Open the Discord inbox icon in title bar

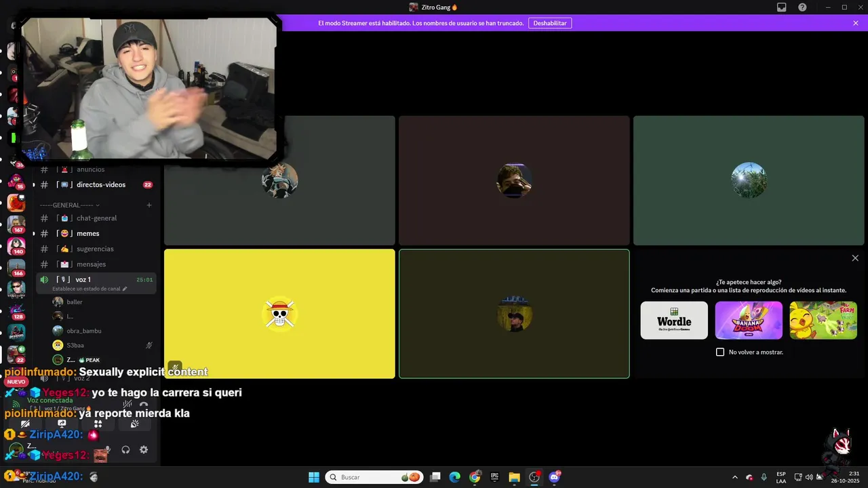781,7
